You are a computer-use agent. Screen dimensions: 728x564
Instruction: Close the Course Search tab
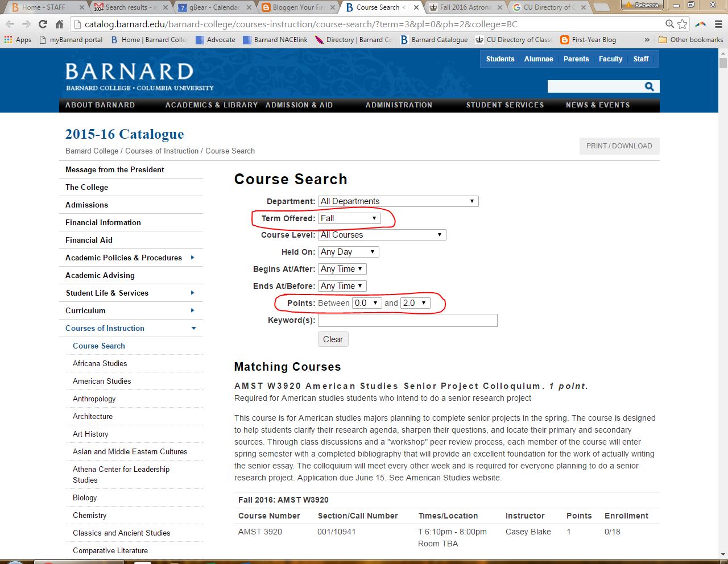416,7
